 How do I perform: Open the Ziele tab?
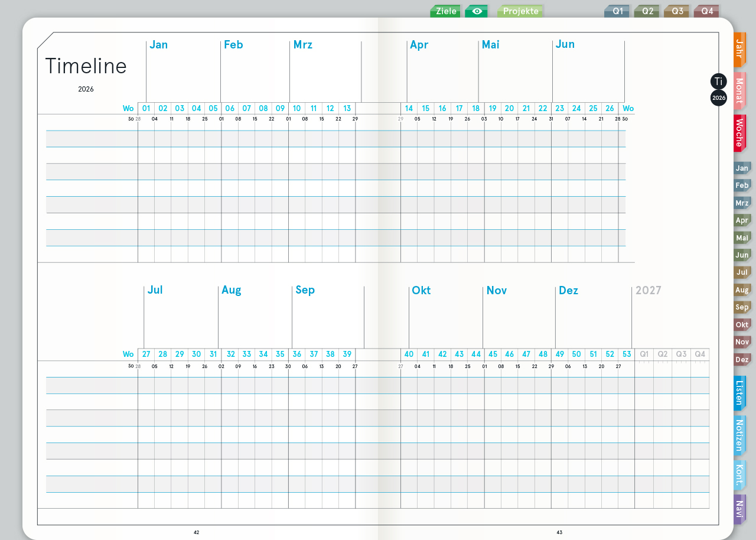[445, 11]
